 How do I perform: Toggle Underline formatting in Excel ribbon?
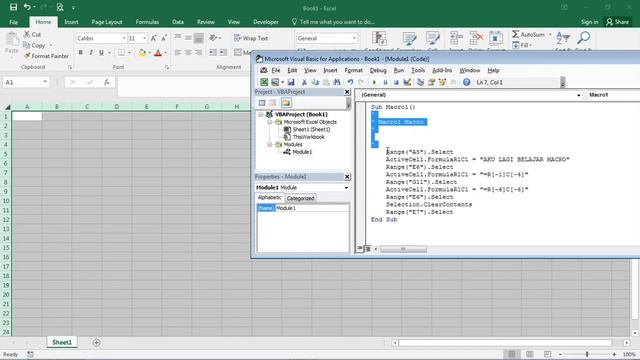(101, 53)
